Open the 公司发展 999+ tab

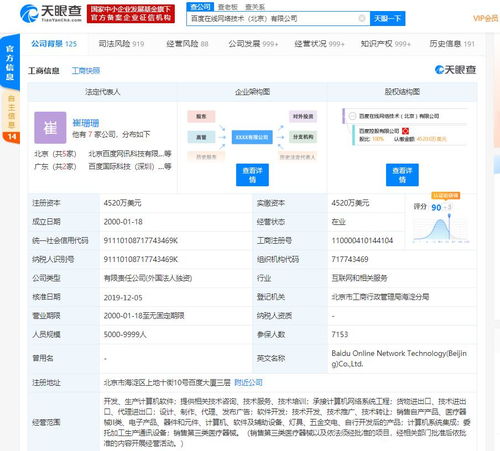(253, 44)
